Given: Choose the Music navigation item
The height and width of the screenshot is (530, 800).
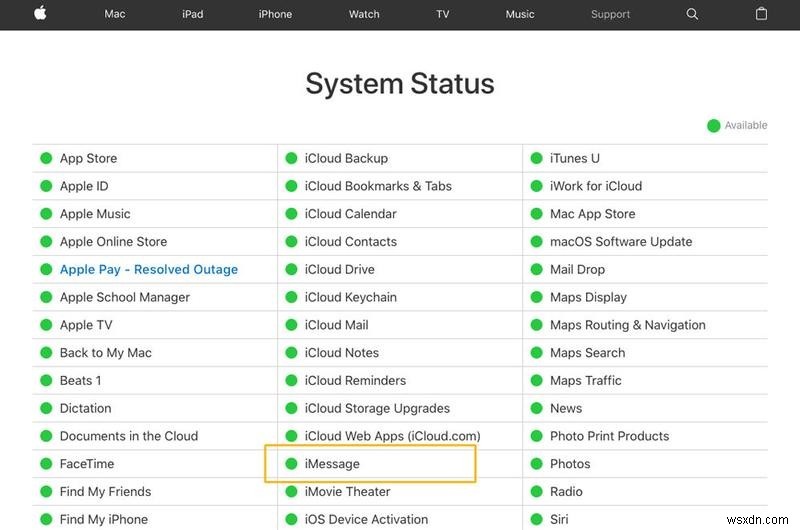Looking at the screenshot, I should [520, 14].
